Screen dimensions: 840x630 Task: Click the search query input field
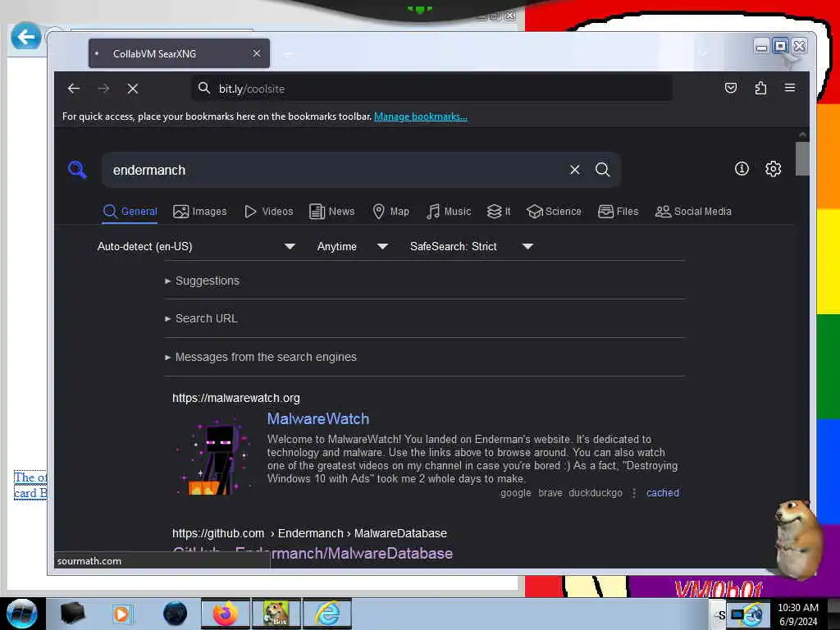tap(337, 170)
